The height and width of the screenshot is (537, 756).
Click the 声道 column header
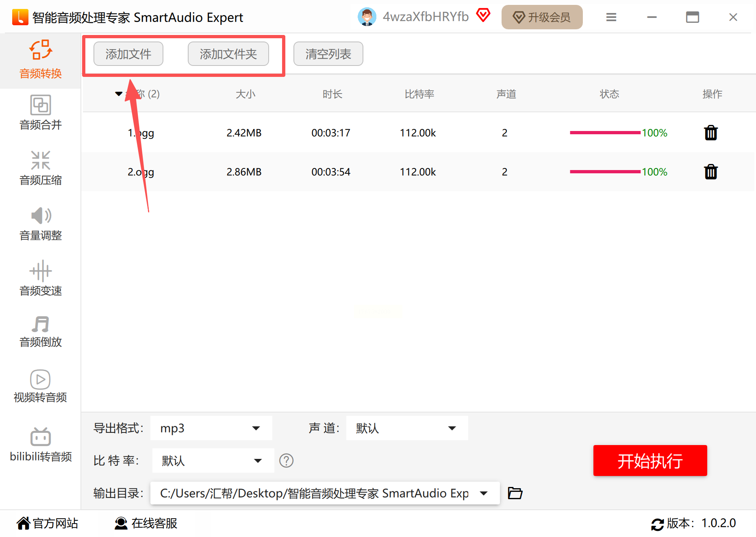(x=506, y=94)
